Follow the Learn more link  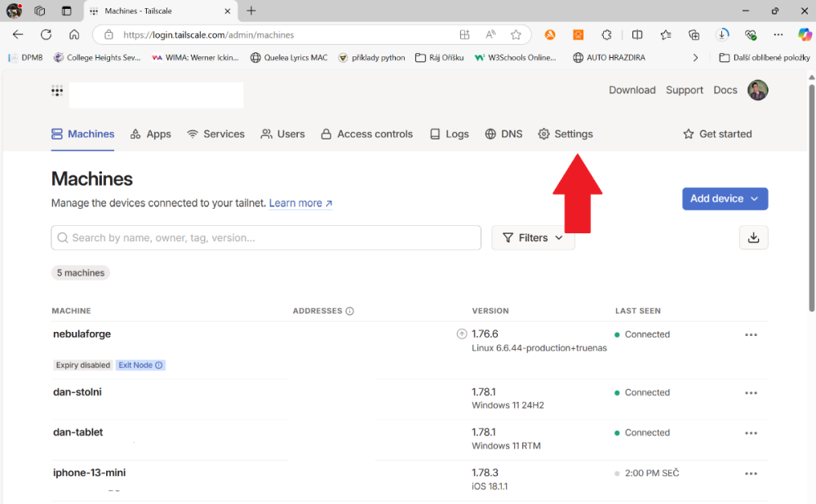pos(300,203)
